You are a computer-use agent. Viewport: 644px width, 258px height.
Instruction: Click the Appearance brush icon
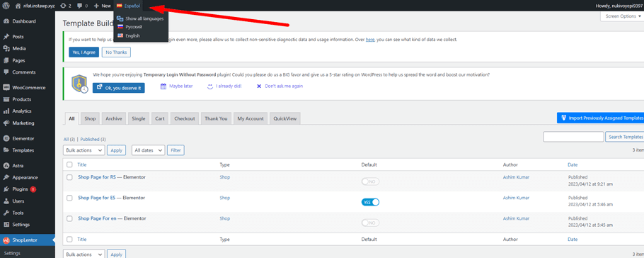tap(6, 178)
